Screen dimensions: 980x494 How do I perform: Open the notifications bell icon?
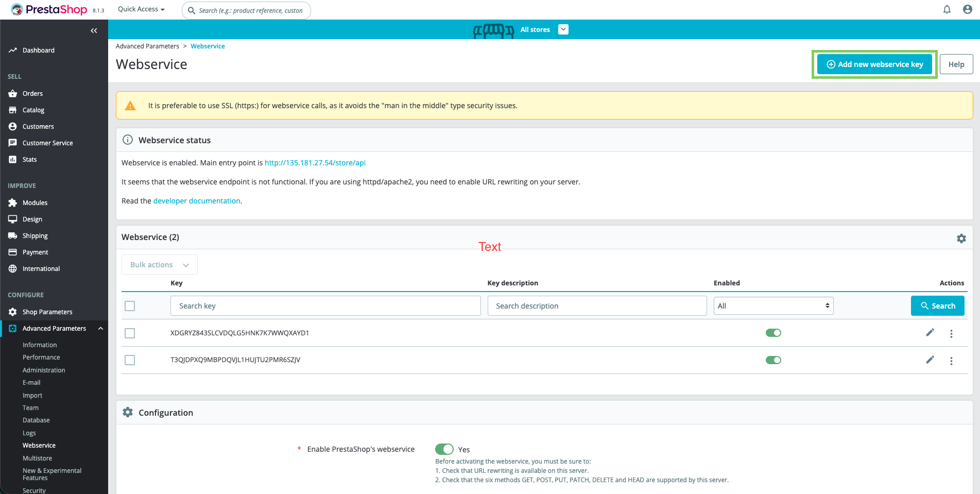(947, 9)
